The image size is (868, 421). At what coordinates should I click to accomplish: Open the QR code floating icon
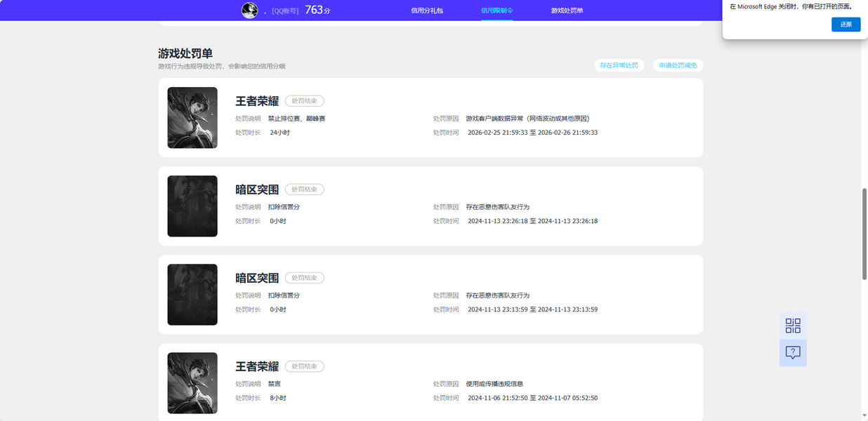tap(793, 326)
